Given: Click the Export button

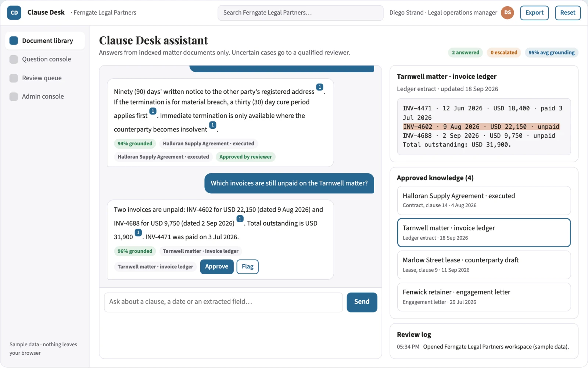Looking at the screenshot, I should pos(534,13).
